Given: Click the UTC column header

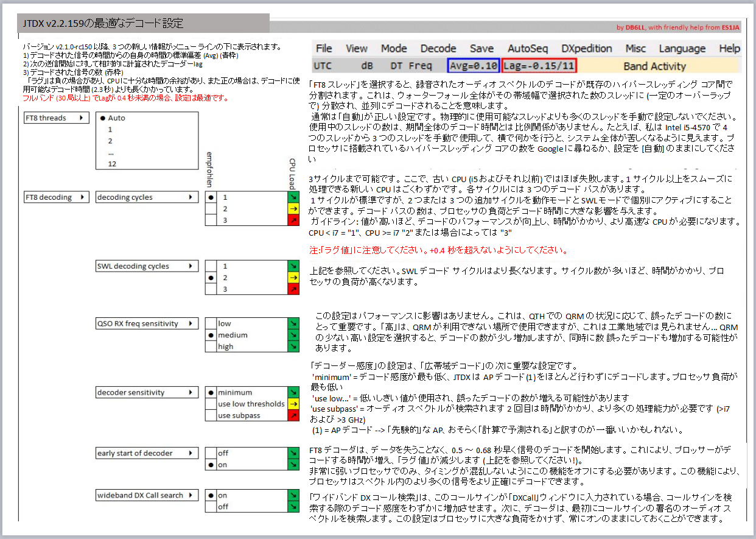Looking at the screenshot, I should click(323, 66).
